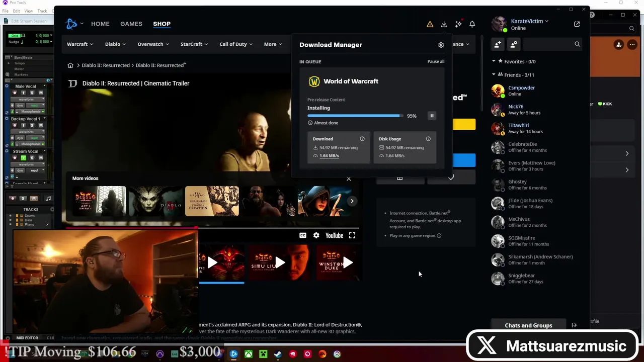Viewport: 644px width, 362px height.
Task: Show Disk Usage info tooltip icon
Action: point(428,139)
